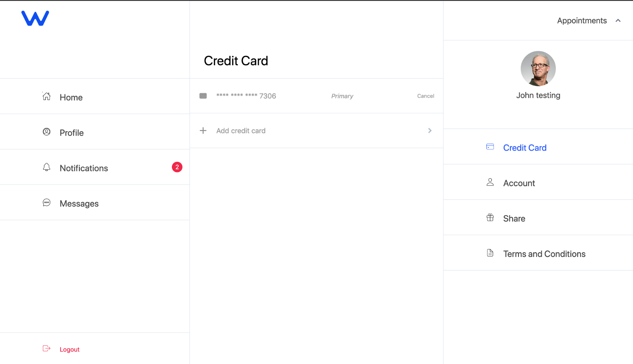633x364 pixels.
Task: Click the blue W logo
Action: point(35,18)
